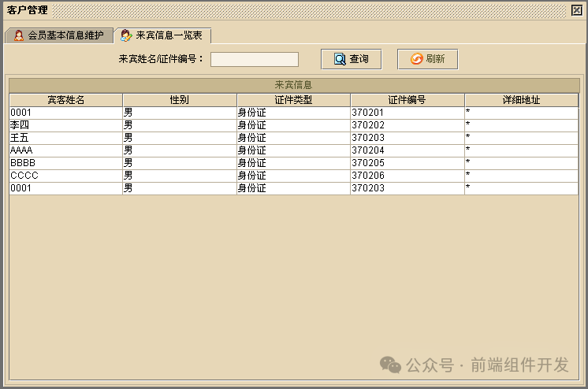Click 男 cell in 王五 row
The width and height of the screenshot is (588, 389).
180,138
